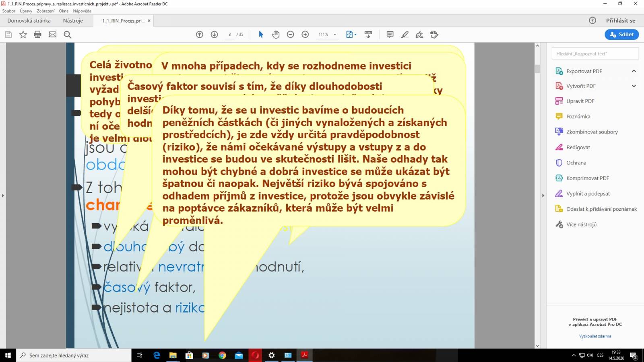Collapse the Exportovat PDF section chevron
The width and height of the screenshot is (644, 362).
coord(634,71)
